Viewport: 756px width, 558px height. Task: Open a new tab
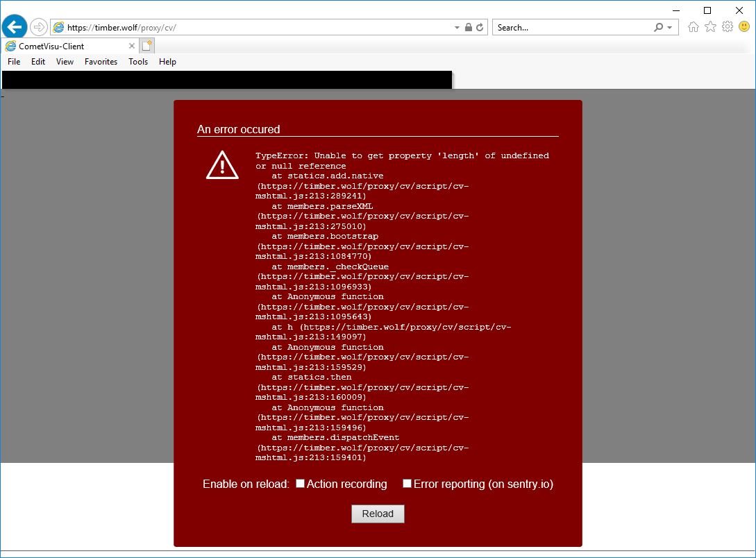click(147, 46)
